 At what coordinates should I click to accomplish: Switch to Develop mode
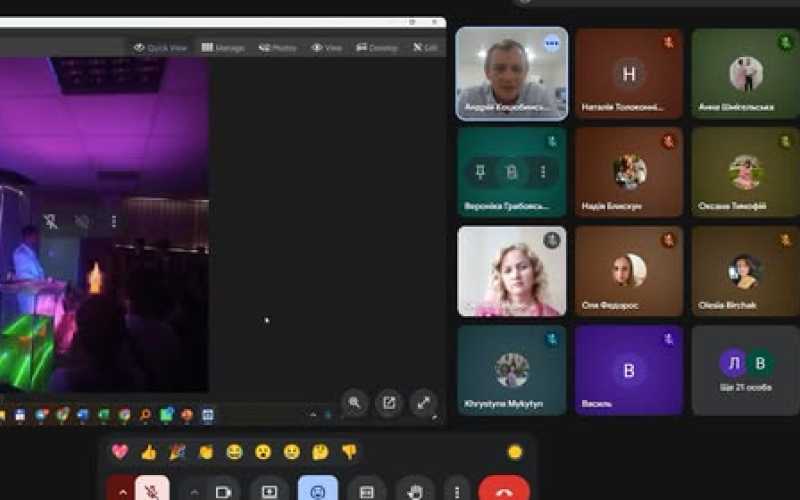377,47
